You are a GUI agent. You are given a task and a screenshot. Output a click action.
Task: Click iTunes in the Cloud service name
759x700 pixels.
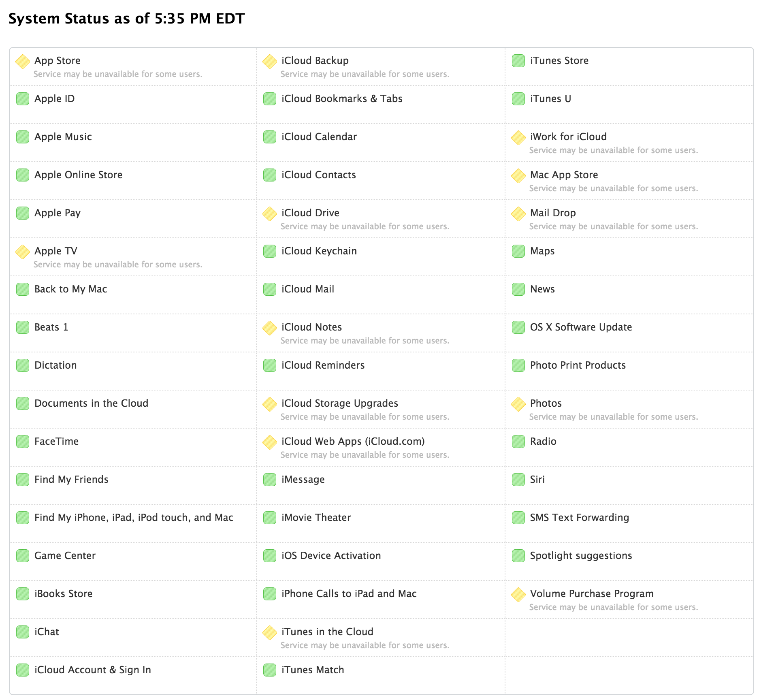[x=327, y=632]
